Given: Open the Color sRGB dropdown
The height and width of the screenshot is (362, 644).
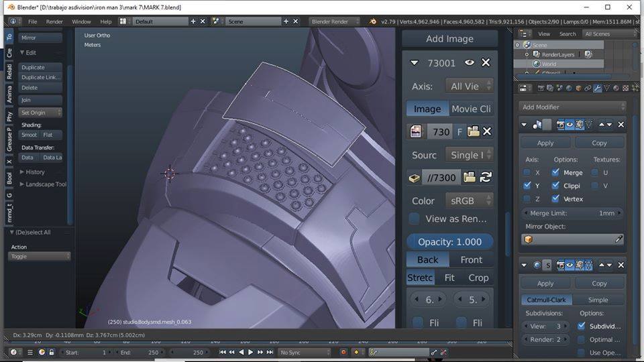Looking at the screenshot, I should [469, 200].
